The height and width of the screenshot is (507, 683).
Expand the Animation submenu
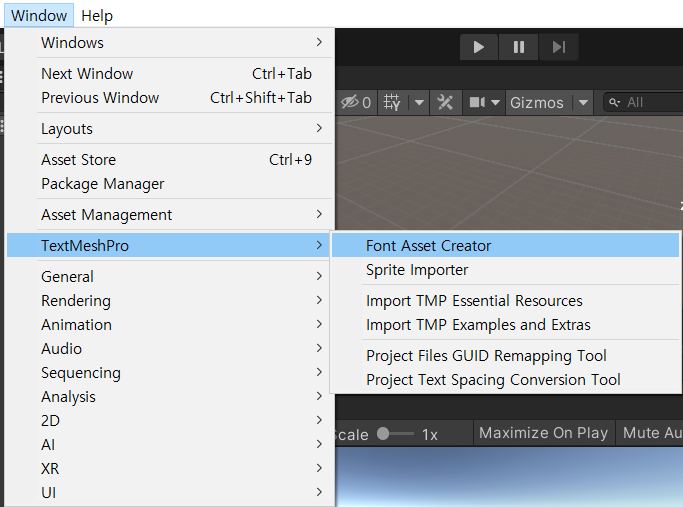pos(170,324)
